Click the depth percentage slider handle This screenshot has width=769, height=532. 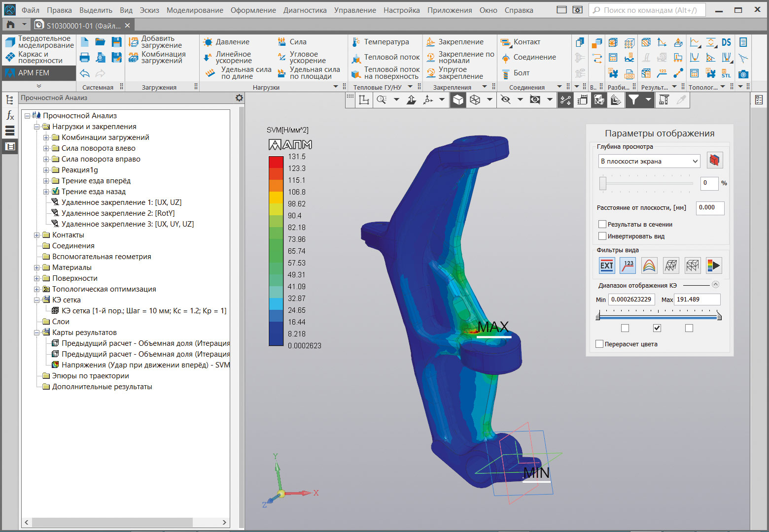pos(602,183)
